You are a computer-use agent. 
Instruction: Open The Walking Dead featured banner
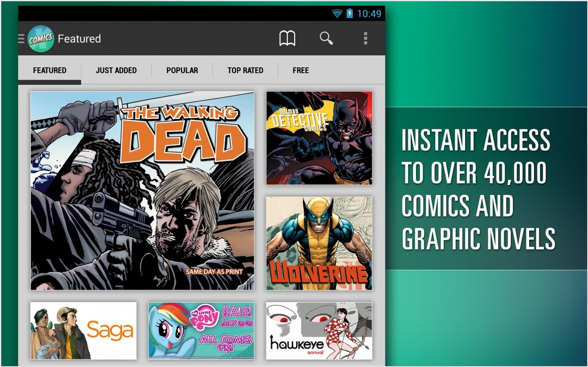click(x=142, y=190)
